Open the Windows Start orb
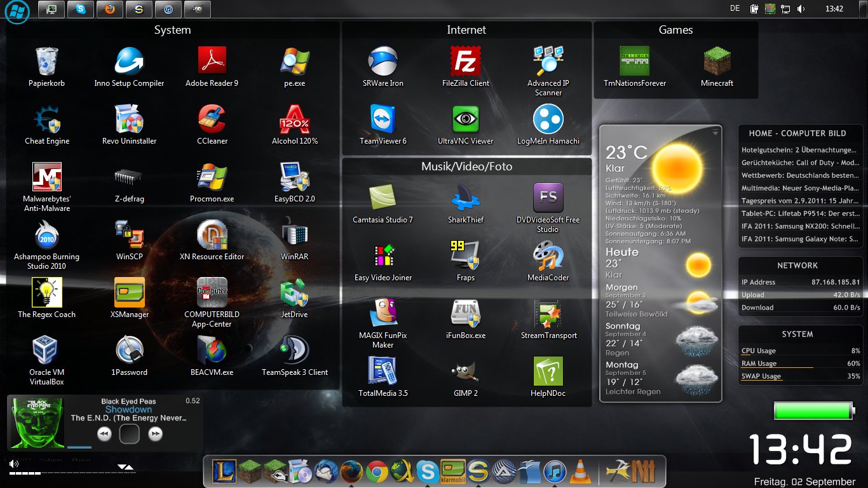Viewport: 868px width, 488px height. [x=17, y=11]
